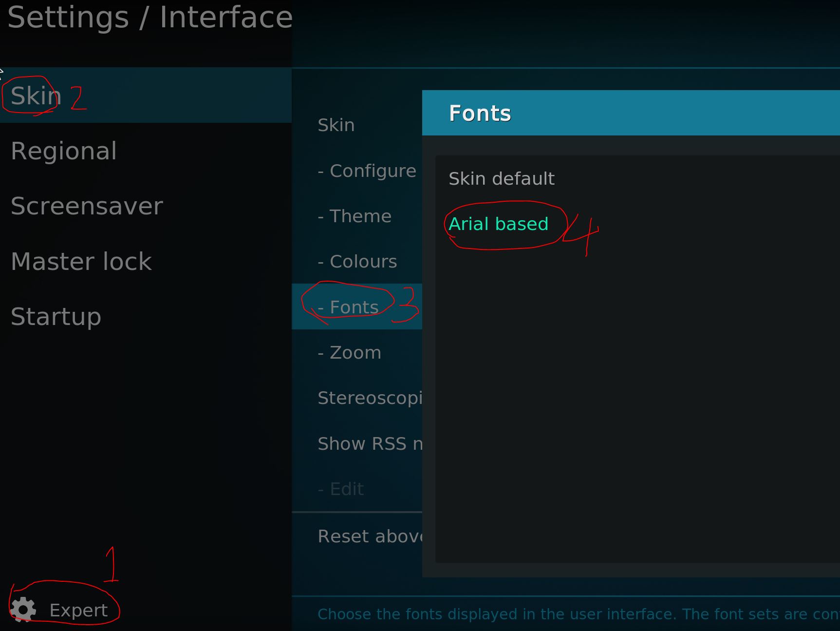Select the highlighted Fonts setting
The width and height of the screenshot is (840, 631).
click(357, 306)
